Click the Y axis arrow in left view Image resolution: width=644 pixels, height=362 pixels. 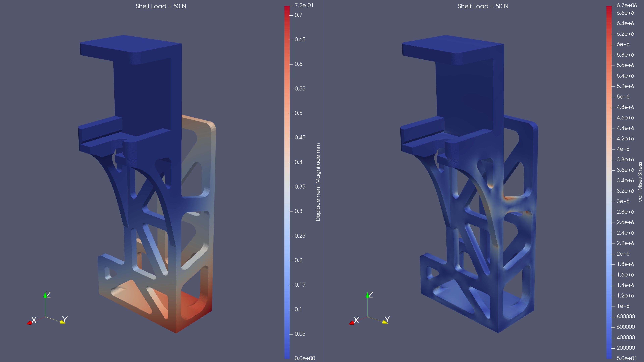pyautogui.click(x=63, y=322)
